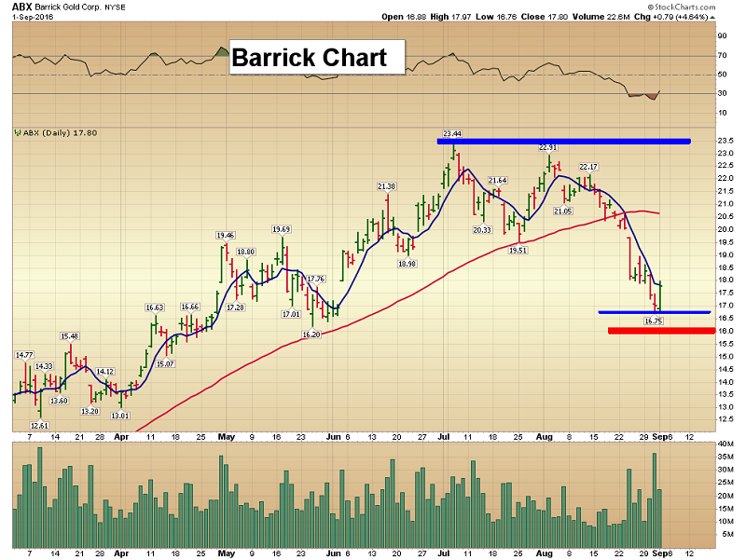Click the 17.76 price label
The height and width of the screenshot is (560, 746).
316,279
